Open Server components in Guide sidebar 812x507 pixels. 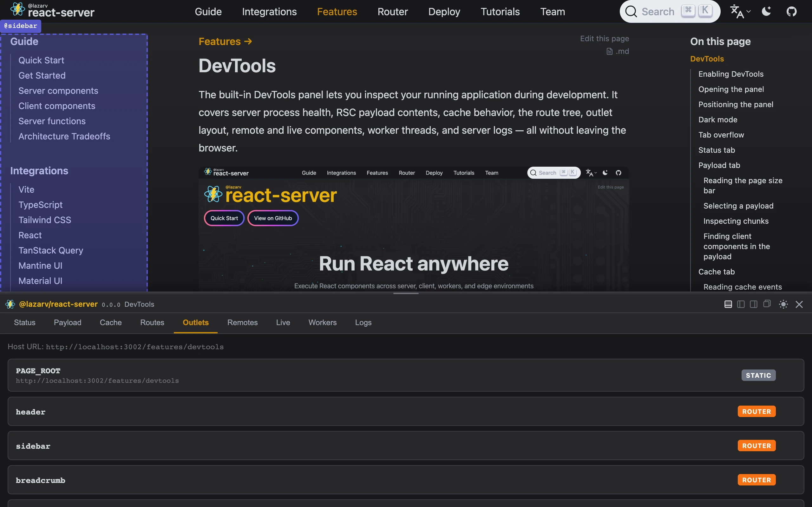pos(58,91)
